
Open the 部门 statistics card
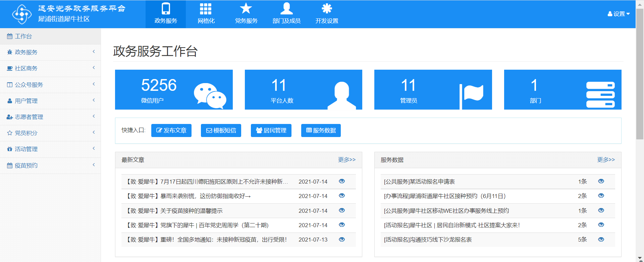pyautogui.click(x=562, y=89)
